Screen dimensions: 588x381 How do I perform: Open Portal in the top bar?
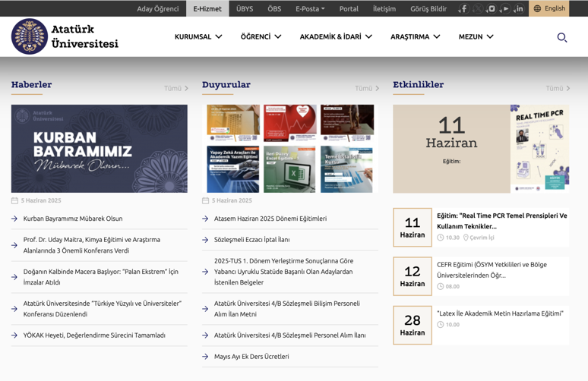tap(349, 8)
